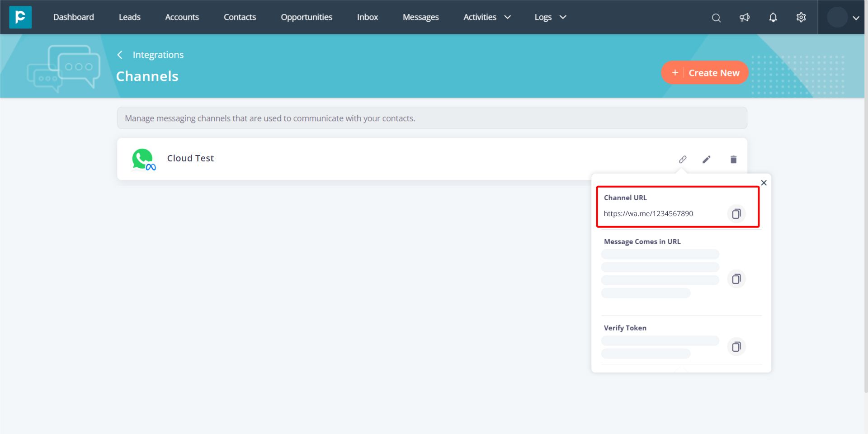Screen dimensions: 868x434
Task: Open the Dashboard menu
Action: (74, 17)
